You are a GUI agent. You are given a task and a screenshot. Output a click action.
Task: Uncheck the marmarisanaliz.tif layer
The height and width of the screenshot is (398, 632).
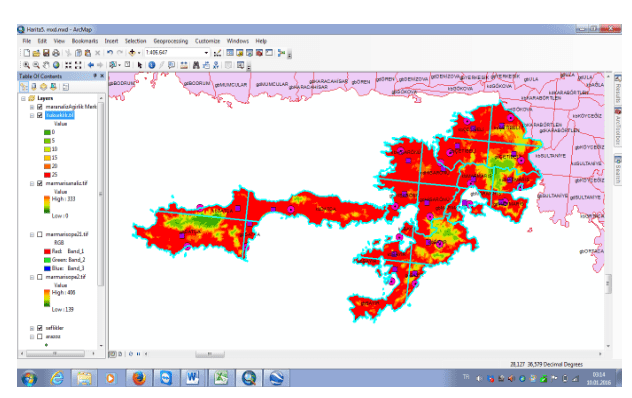(40, 183)
